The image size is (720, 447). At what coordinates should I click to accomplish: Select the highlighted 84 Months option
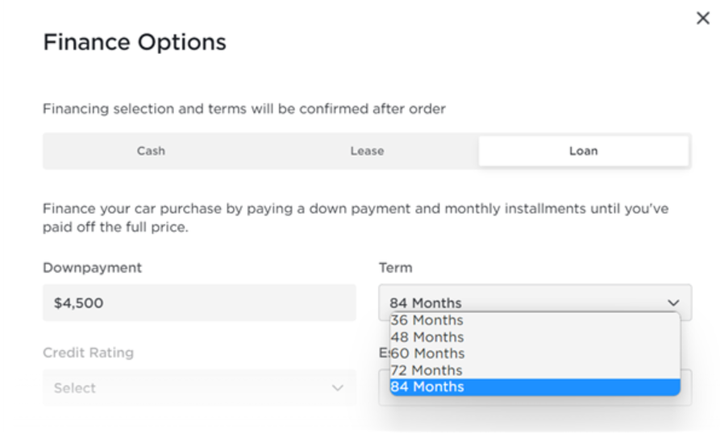[535, 387]
